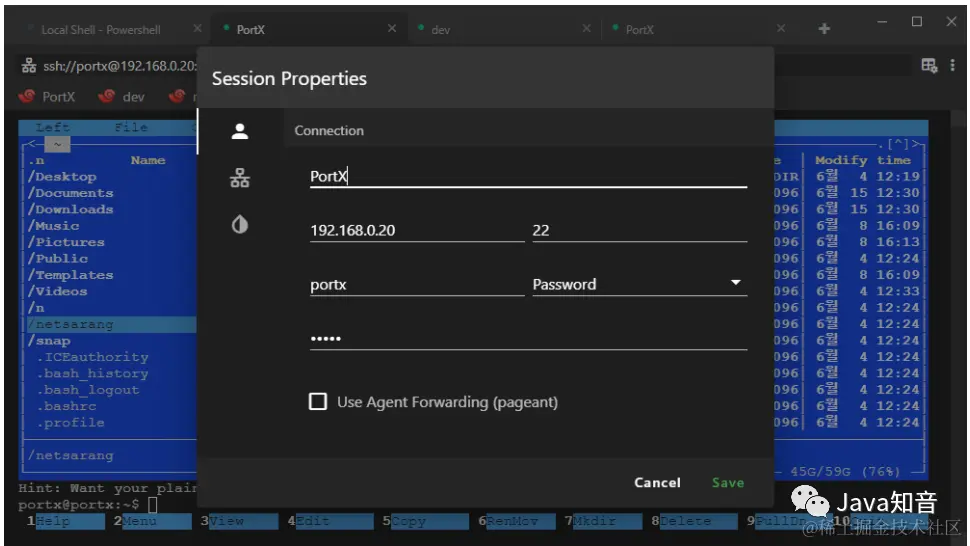
Task: Switch to the dev tab
Action: (x=440, y=30)
